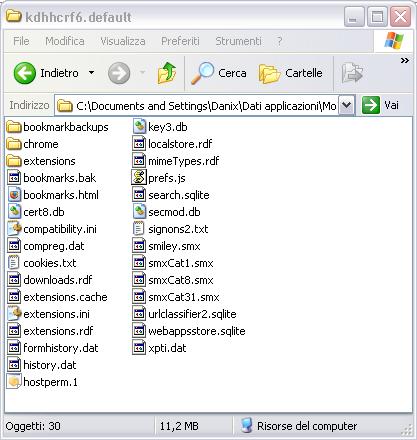Click the Vai go button
Screen dimensions: 417x440
[x=380, y=105]
